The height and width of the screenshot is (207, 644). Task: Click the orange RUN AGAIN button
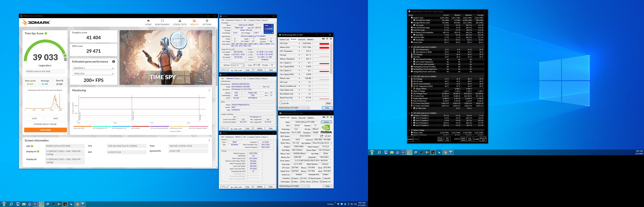click(46, 130)
